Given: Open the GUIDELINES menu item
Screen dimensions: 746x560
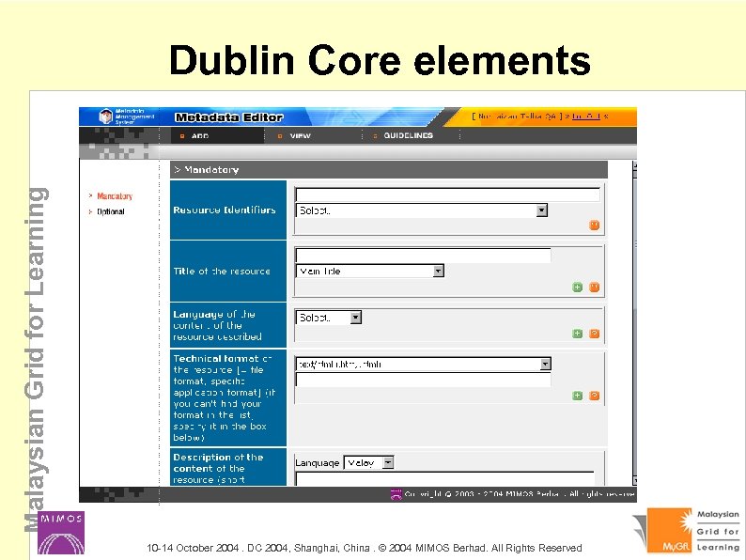Looking at the screenshot, I should (x=408, y=135).
